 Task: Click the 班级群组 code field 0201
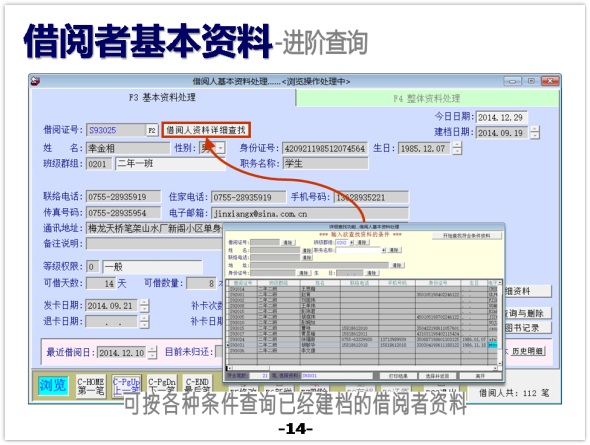[x=99, y=164]
